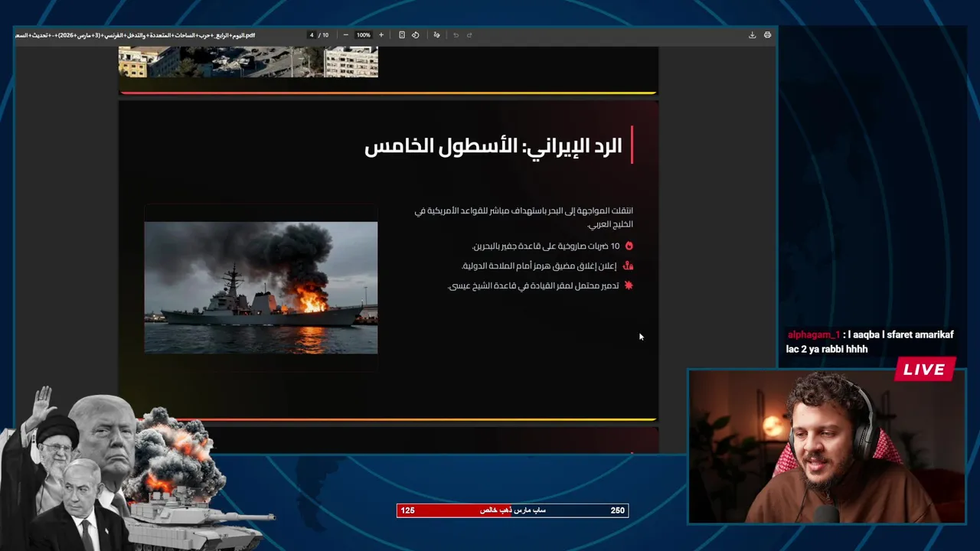980x551 pixels.
Task: Click the 250 goal value on progress bar
Action: (x=617, y=510)
